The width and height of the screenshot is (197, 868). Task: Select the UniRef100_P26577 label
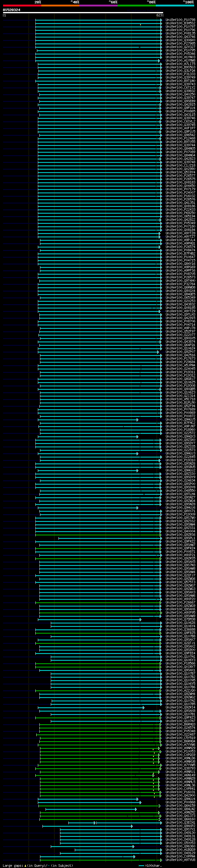point(180,176)
